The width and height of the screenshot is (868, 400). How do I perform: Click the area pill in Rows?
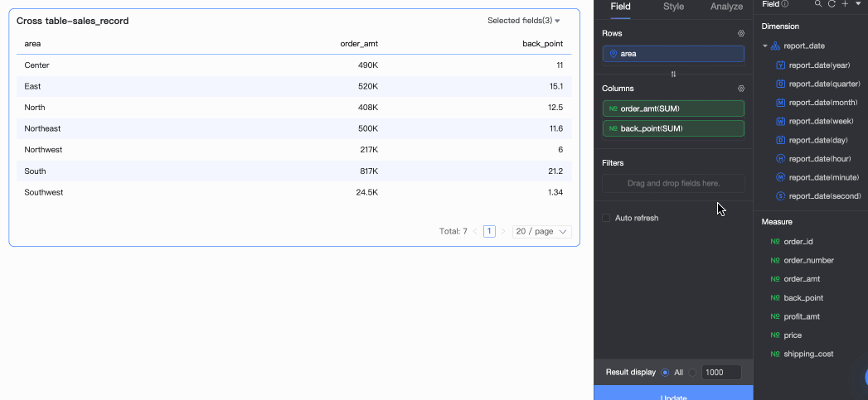click(674, 54)
